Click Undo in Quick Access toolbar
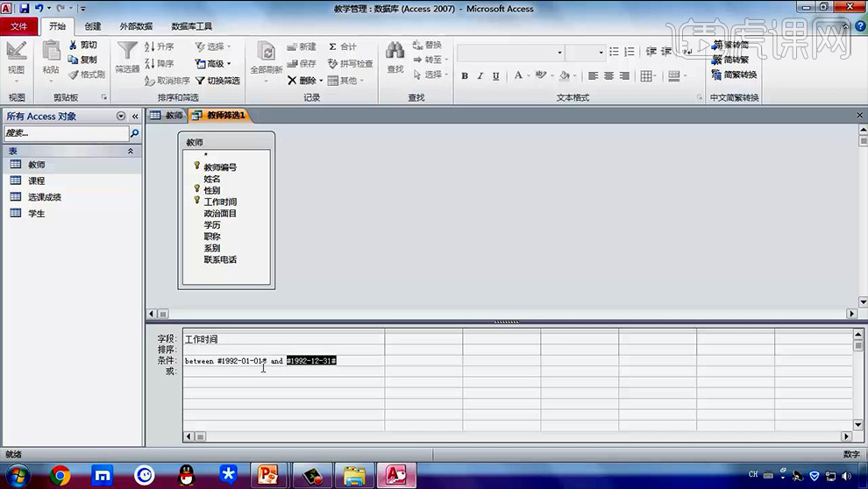Image resolution: width=868 pixels, height=489 pixels. (x=39, y=8)
